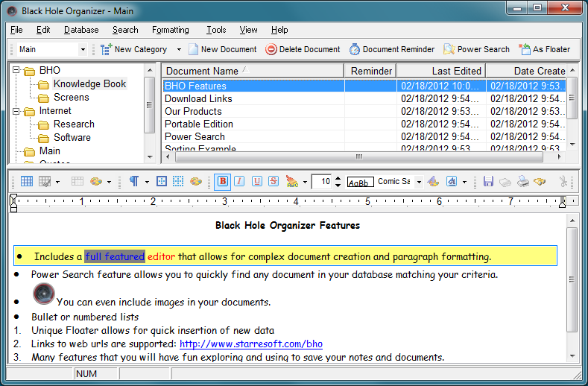Open the Search menu

(125, 30)
